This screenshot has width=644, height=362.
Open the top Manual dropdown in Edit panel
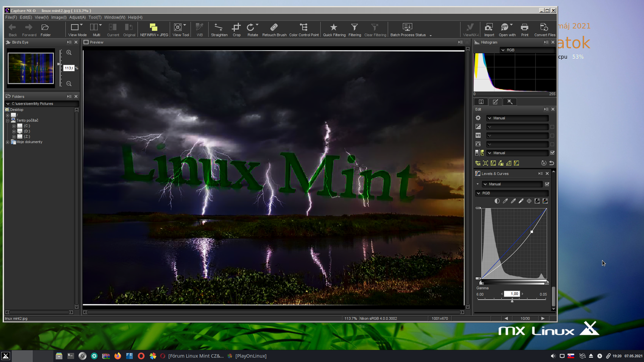517,118
